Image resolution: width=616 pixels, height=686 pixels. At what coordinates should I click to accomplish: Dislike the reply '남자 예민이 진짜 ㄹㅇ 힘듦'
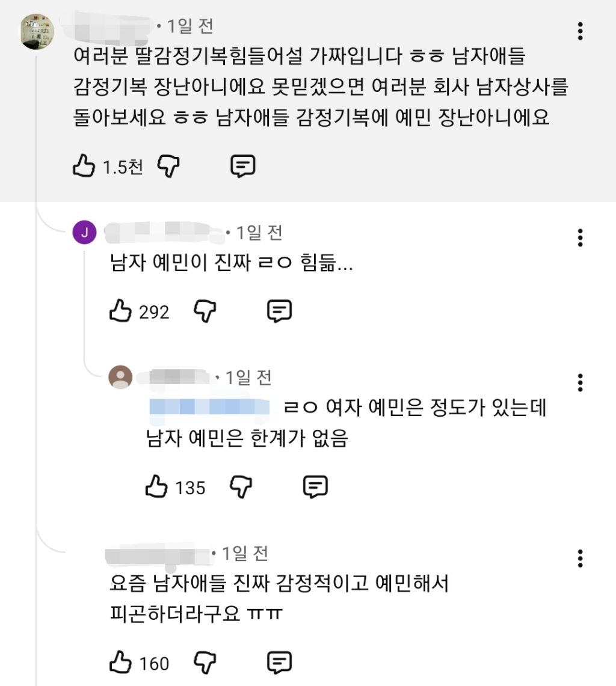point(205,311)
